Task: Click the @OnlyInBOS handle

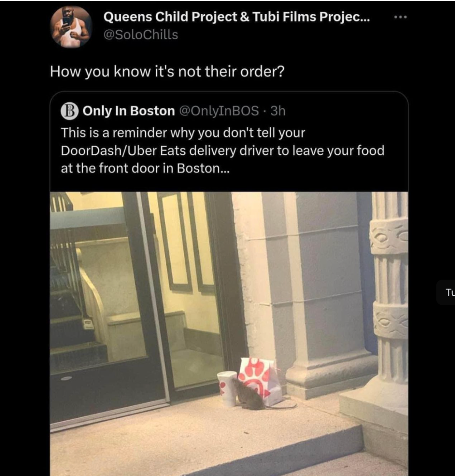Action: 220,111
